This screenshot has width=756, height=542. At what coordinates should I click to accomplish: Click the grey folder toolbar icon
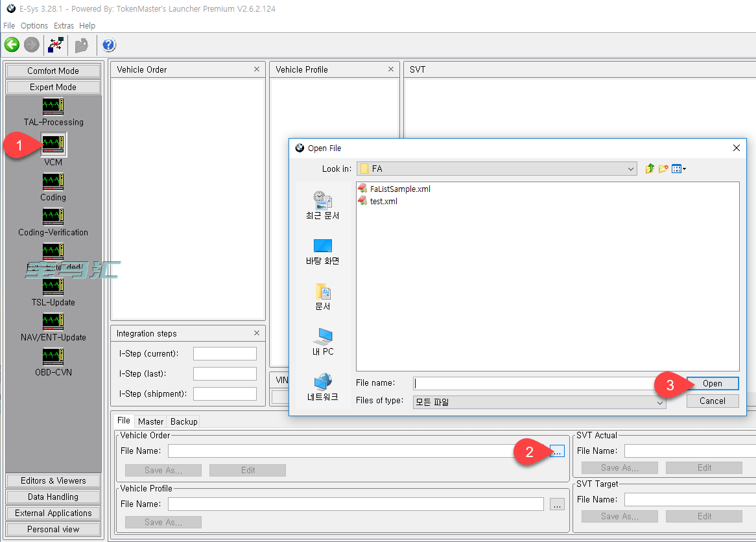(82, 45)
